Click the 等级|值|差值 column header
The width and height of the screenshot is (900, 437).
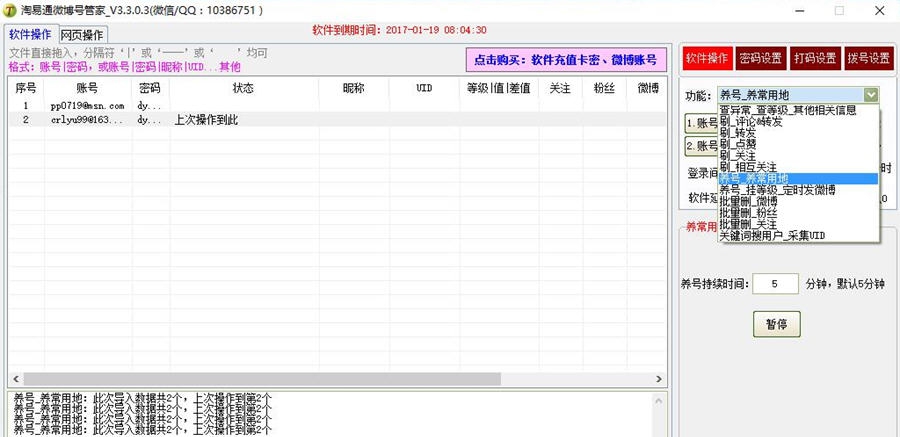(499, 88)
